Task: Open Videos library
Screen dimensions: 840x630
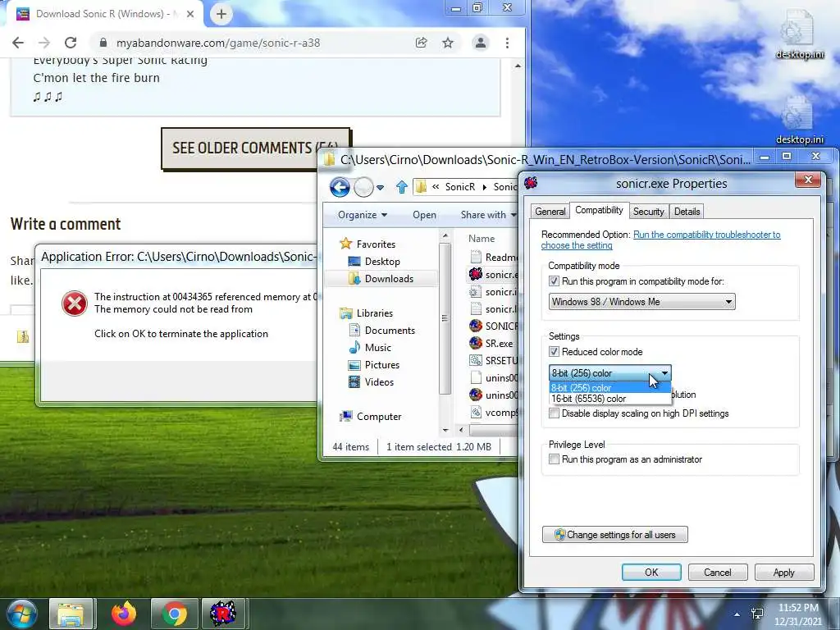Action: click(379, 382)
